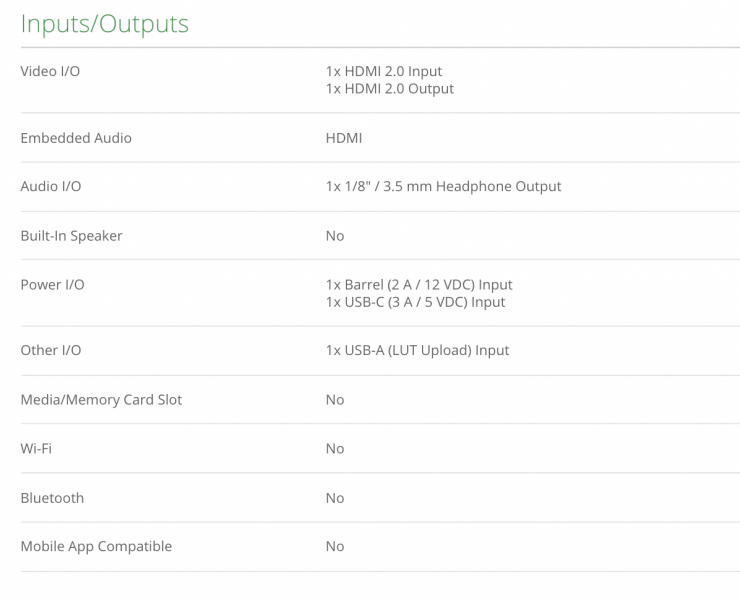Click the Other I/O label
The width and height of the screenshot is (740, 600).
(x=51, y=351)
